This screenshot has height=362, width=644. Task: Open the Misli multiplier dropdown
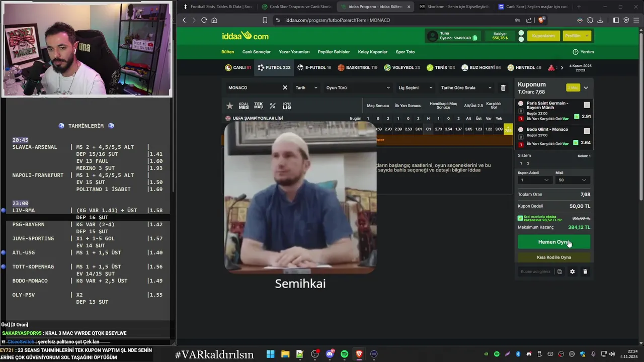tap(573, 180)
